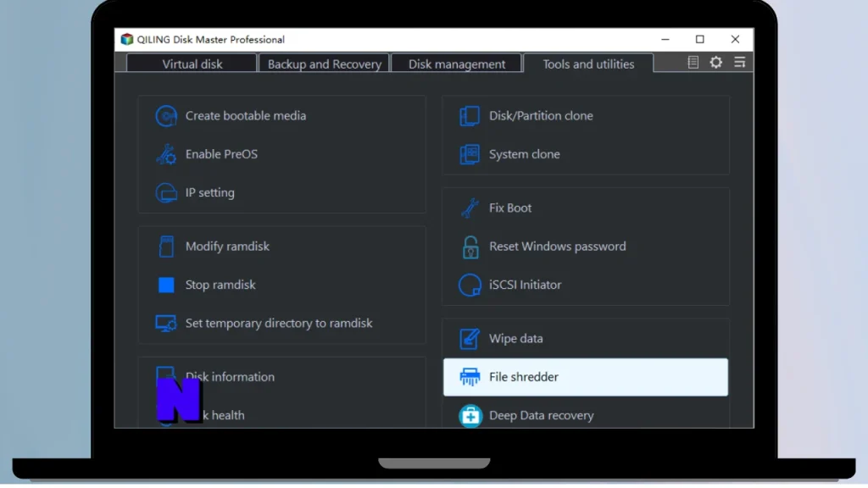Click the iSCSI Initiator circle icon
Viewport: 868px width, 488px height.
click(x=470, y=285)
